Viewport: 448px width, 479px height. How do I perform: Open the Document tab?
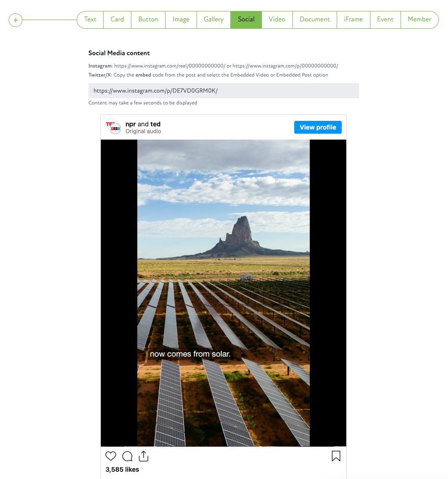(314, 20)
